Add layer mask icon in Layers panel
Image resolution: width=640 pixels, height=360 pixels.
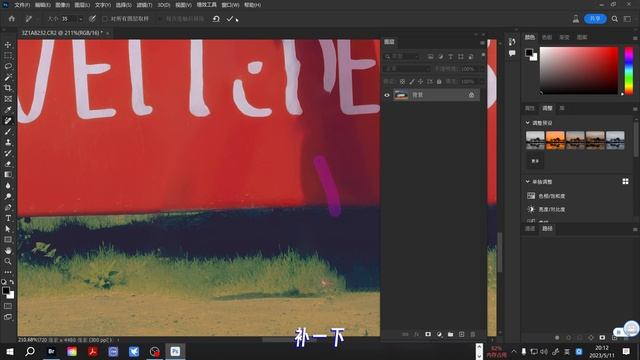click(x=428, y=334)
